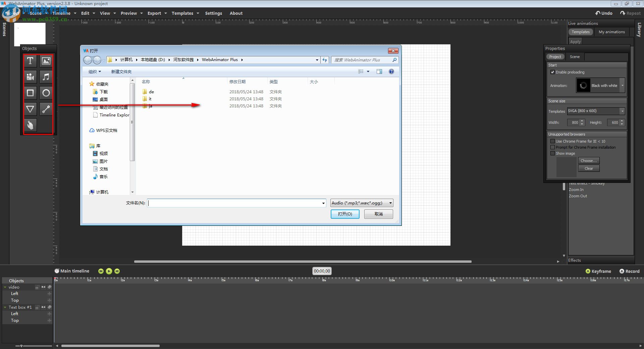644x349 pixels.
Task: Check Use Chrome Frame for IE < 10
Action: [553, 141]
